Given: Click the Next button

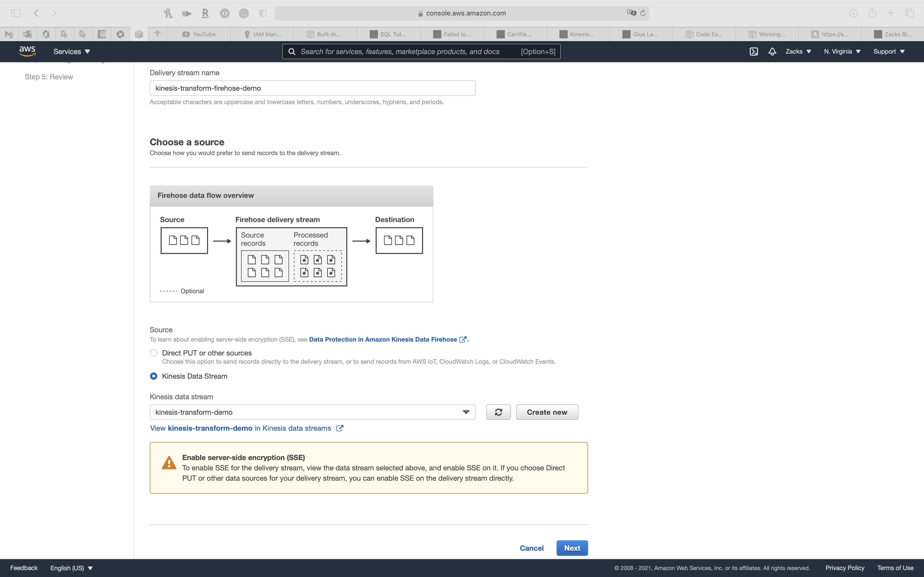Looking at the screenshot, I should tap(572, 548).
